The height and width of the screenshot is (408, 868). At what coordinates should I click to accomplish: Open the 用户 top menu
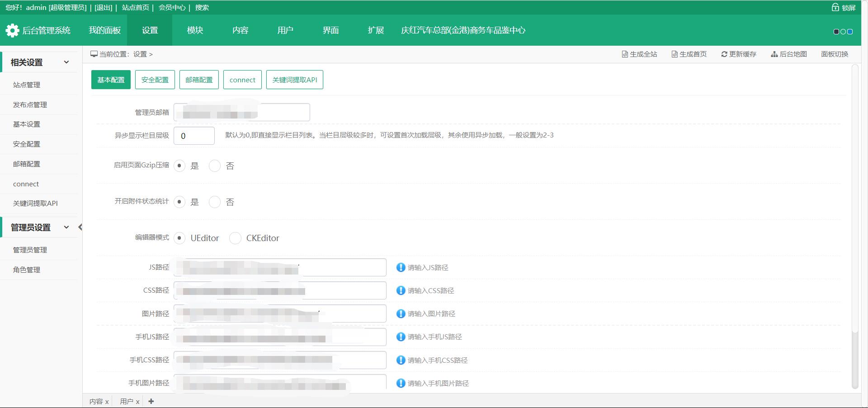(285, 30)
